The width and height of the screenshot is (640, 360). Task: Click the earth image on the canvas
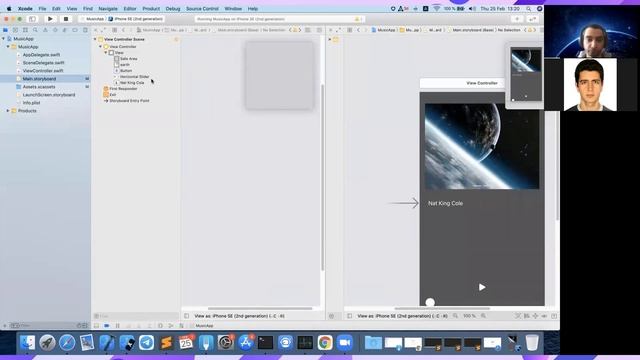pyautogui.click(x=482, y=146)
